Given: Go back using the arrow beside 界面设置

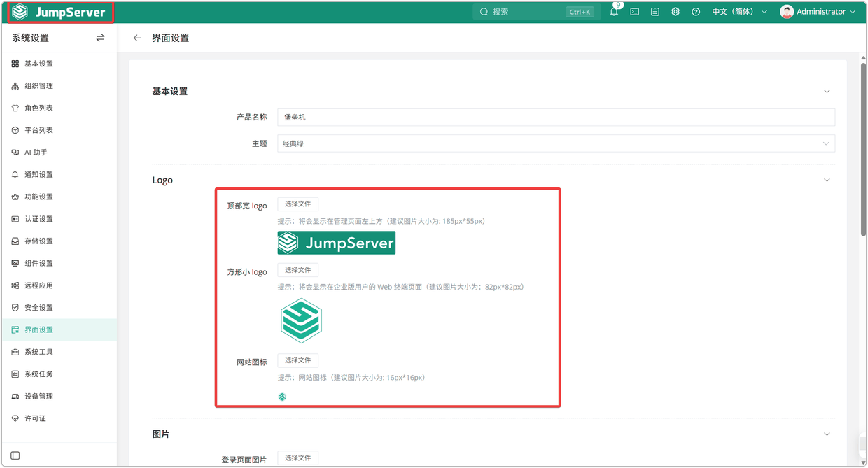Looking at the screenshot, I should (x=137, y=38).
